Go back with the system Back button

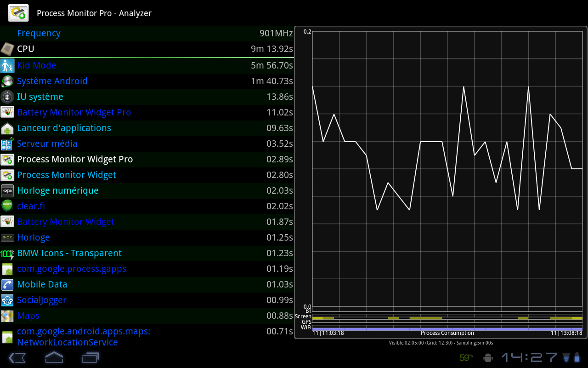click(17, 357)
